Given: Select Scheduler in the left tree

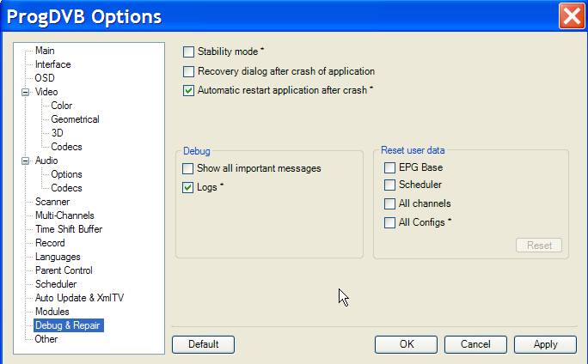Looking at the screenshot, I should 56,284.
